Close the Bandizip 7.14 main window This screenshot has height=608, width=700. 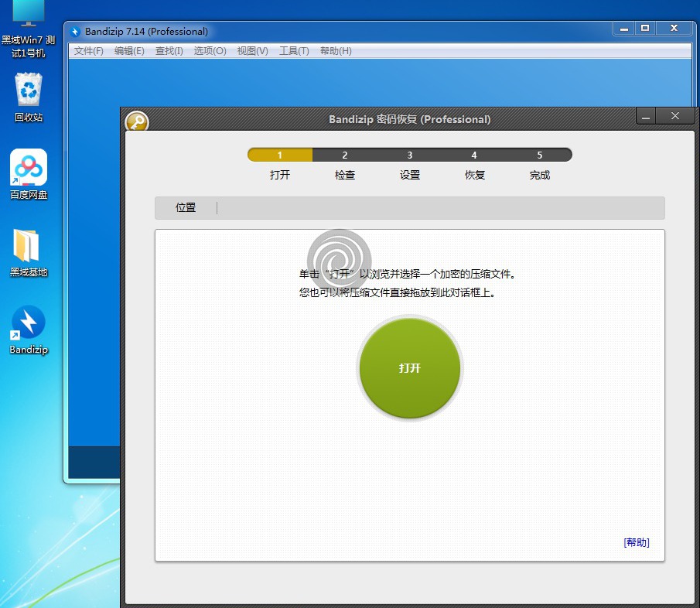click(674, 28)
